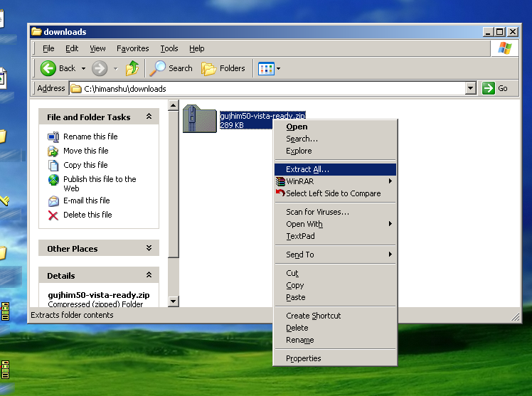
Task: Expand the WinRAR submenu
Action: pos(390,181)
